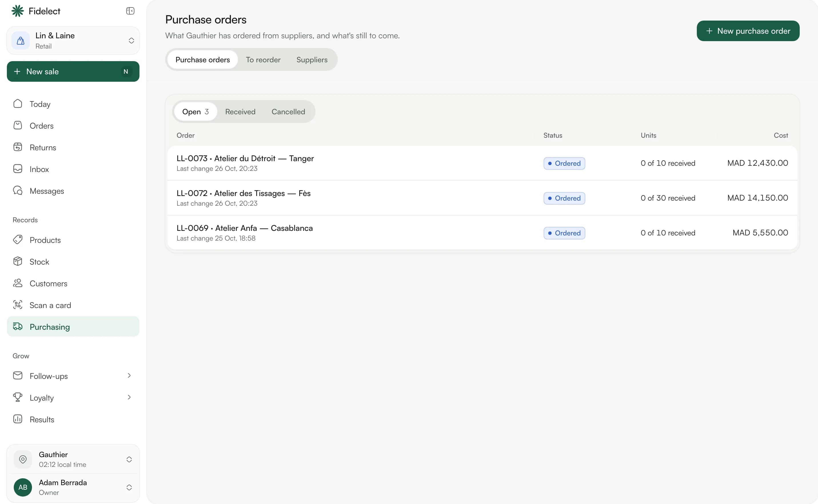Open the Gauthier location selector chevrons

click(129, 459)
